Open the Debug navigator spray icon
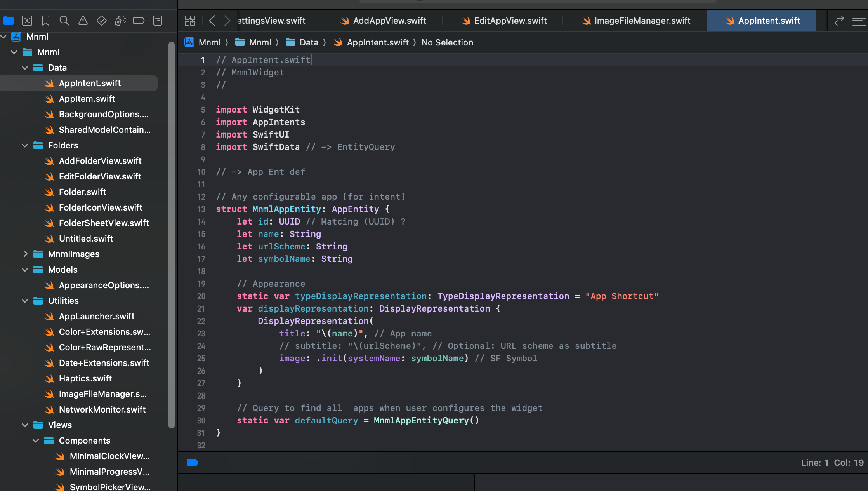868x491 pixels. (x=120, y=21)
